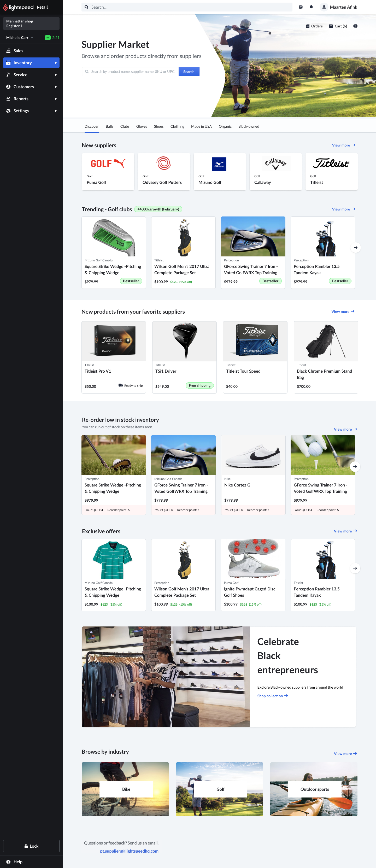Open the help icon in top bar
376x868 pixels.
click(301, 7)
